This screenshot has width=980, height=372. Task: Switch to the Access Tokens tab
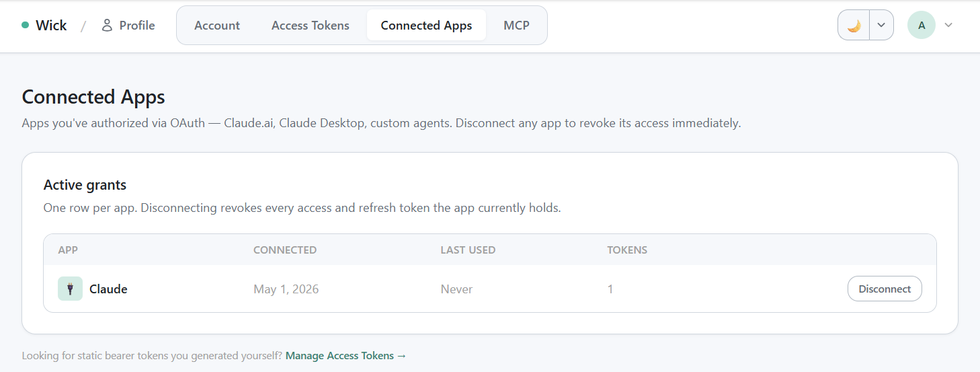point(311,26)
